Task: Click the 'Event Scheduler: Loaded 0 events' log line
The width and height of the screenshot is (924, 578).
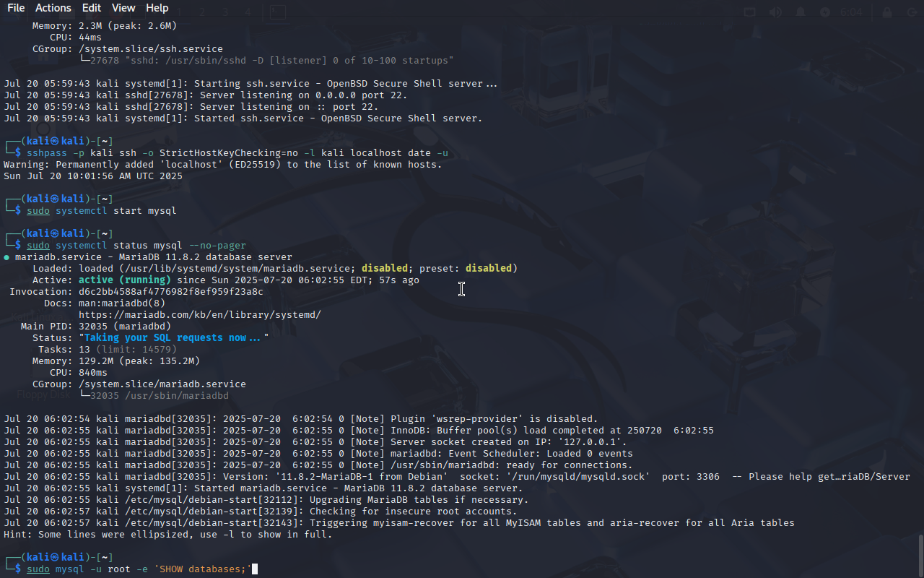Action: coord(318,454)
